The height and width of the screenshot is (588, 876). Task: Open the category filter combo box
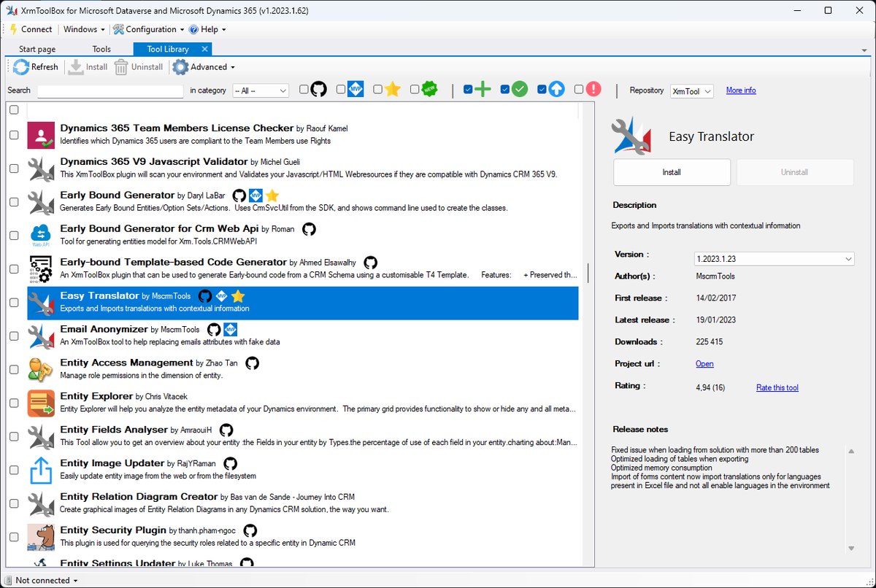click(261, 90)
